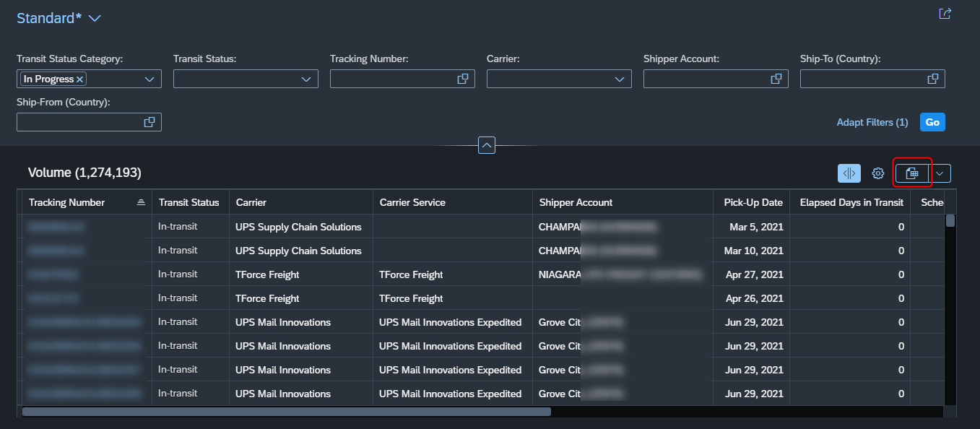Click the Go button

tap(932, 122)
